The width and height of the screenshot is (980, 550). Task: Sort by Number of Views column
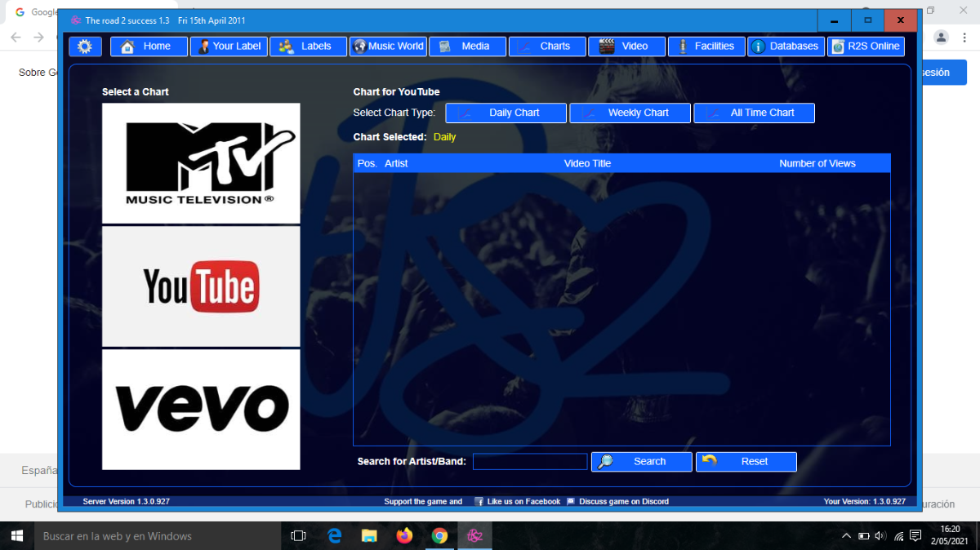click(x=817, y=163)
